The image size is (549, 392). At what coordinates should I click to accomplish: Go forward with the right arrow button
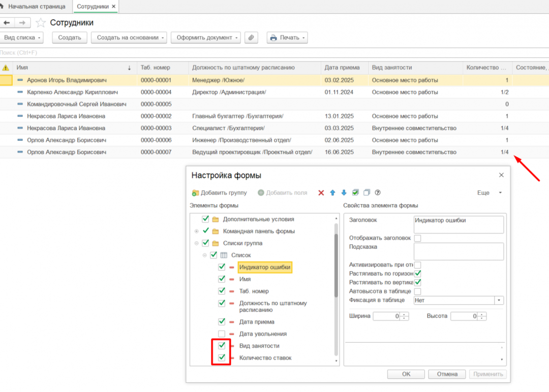coord(22,23)
